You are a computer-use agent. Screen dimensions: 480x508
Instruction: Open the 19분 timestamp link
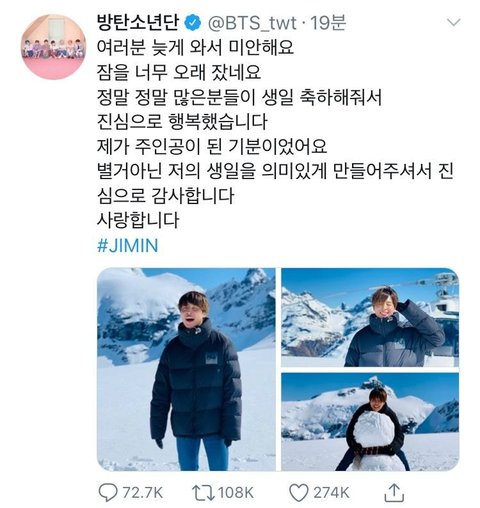coord(328,23)
